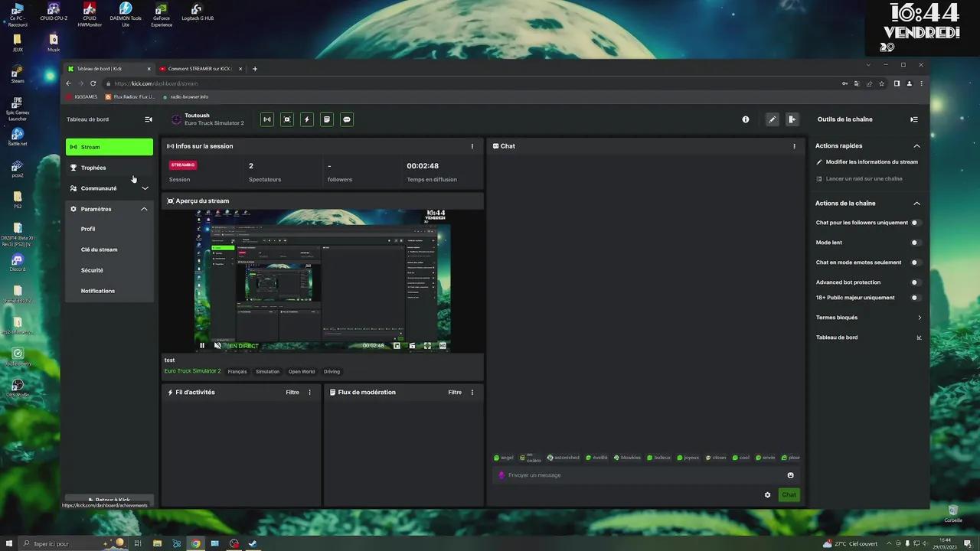Select Stream in the sidebar

point(109,147)
